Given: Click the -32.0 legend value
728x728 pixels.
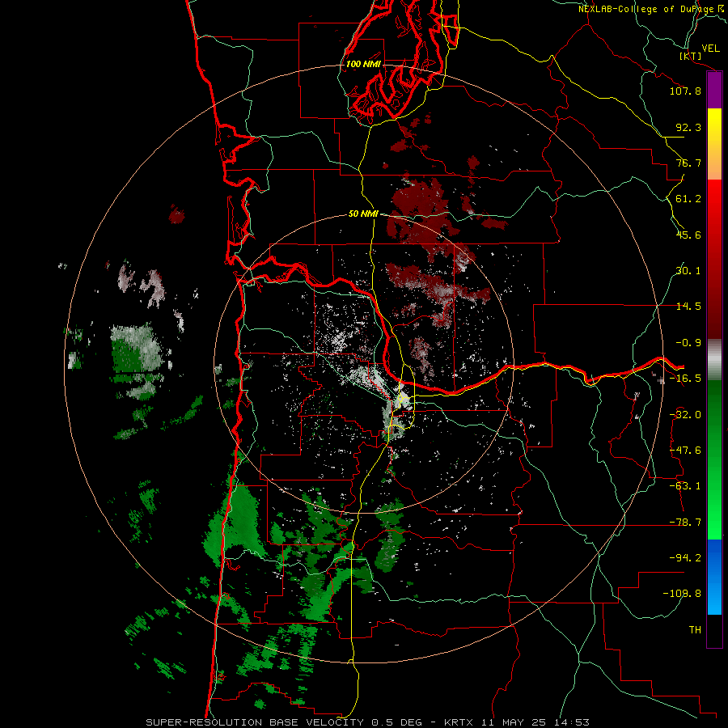Looking at the screenshot, I should [685, 415].
